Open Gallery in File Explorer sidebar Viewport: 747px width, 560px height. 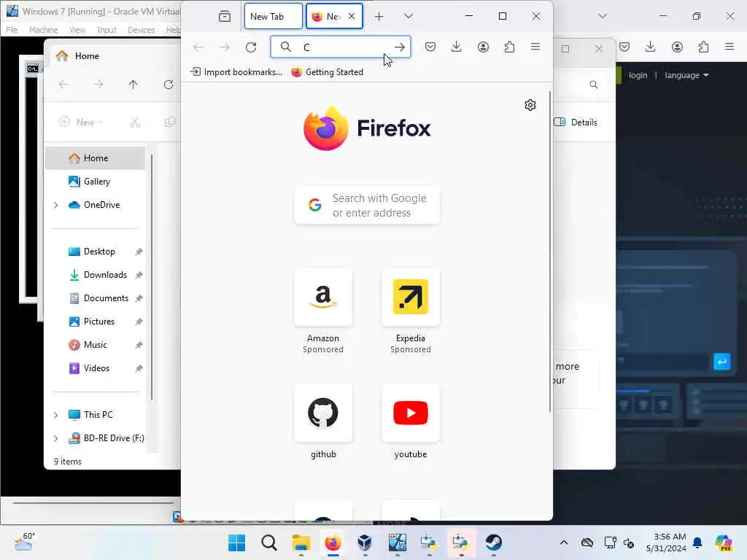96,182
